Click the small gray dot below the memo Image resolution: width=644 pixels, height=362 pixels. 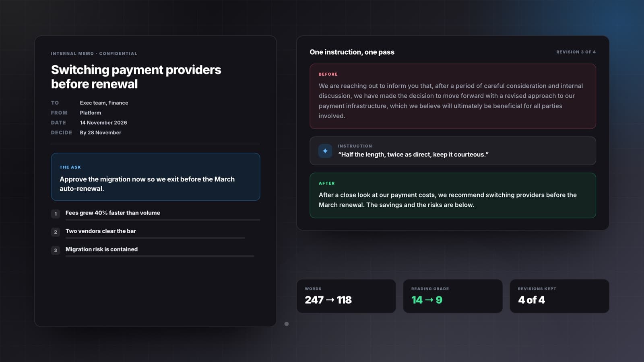[287, 324]
